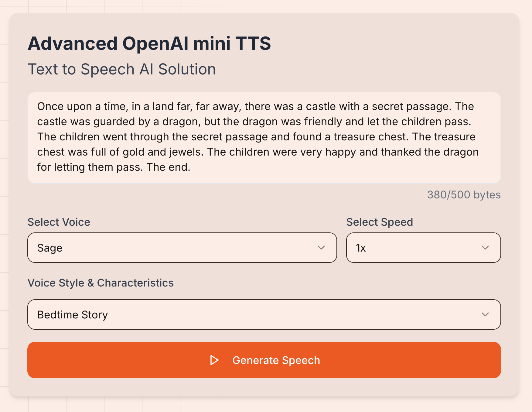Click the Voice Style chevron arrow
Viewport: 532px width, 412px height.
pos(485,315)
